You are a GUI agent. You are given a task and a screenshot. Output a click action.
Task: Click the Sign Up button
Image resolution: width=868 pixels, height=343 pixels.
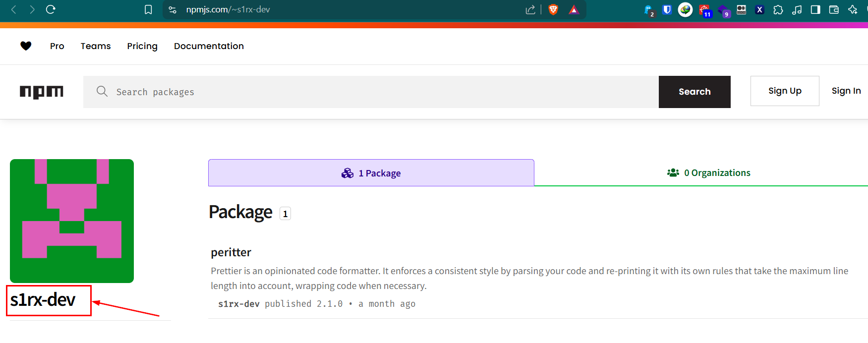click(785, 91)
